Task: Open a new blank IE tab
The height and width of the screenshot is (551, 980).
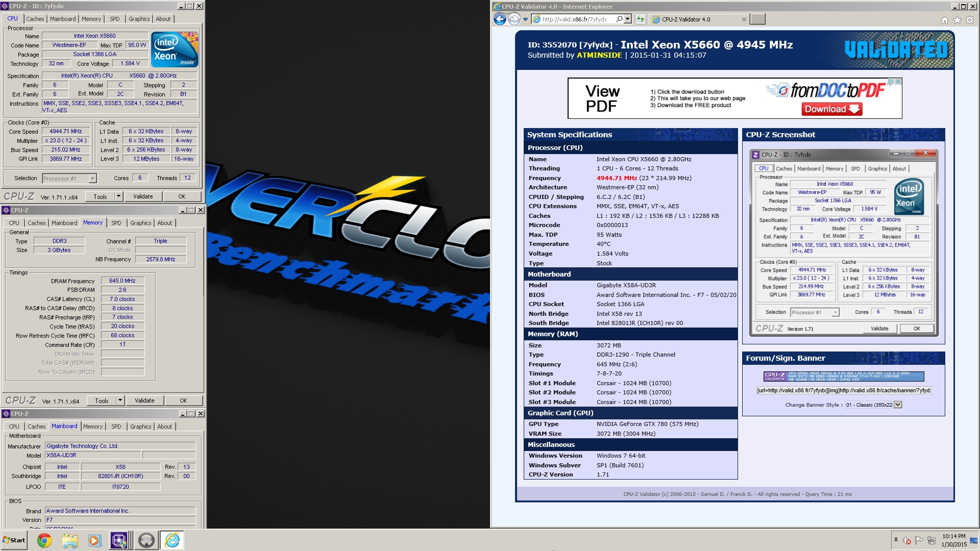Action: (758, 19)
